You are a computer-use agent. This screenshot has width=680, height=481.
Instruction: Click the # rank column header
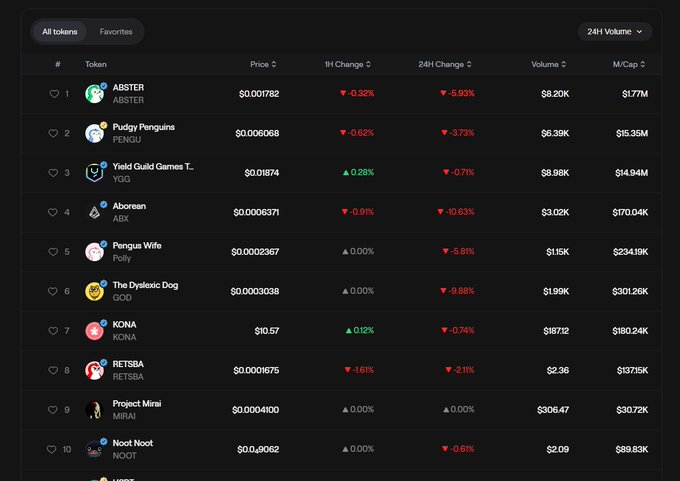point(58,64)
